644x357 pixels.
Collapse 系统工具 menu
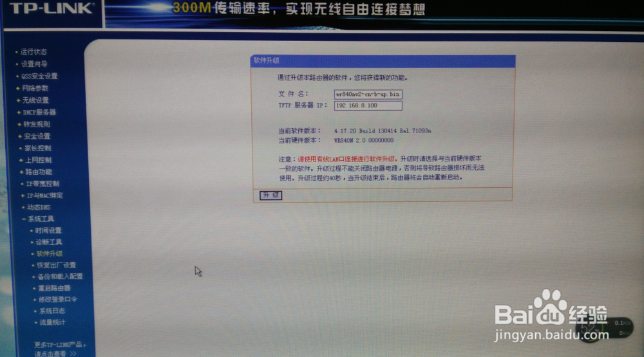coord(41,219)
